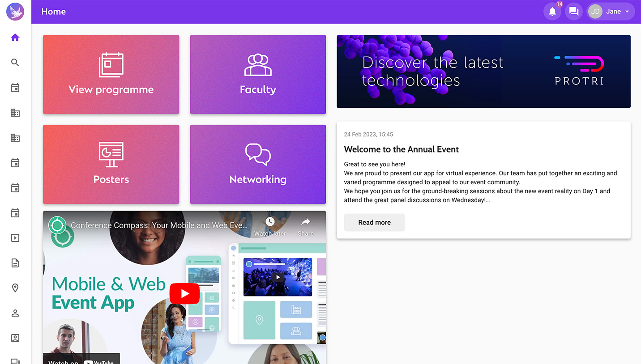The height and width of the screenshot is (364, 641).
Task: Open the Home sidebar icon
Action: coord(15,38)
